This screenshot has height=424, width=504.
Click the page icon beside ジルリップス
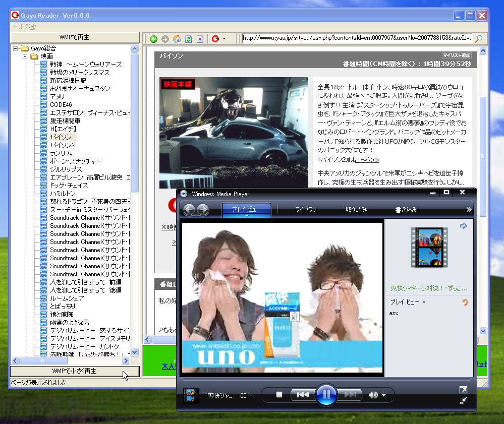[x=44, y=169]
